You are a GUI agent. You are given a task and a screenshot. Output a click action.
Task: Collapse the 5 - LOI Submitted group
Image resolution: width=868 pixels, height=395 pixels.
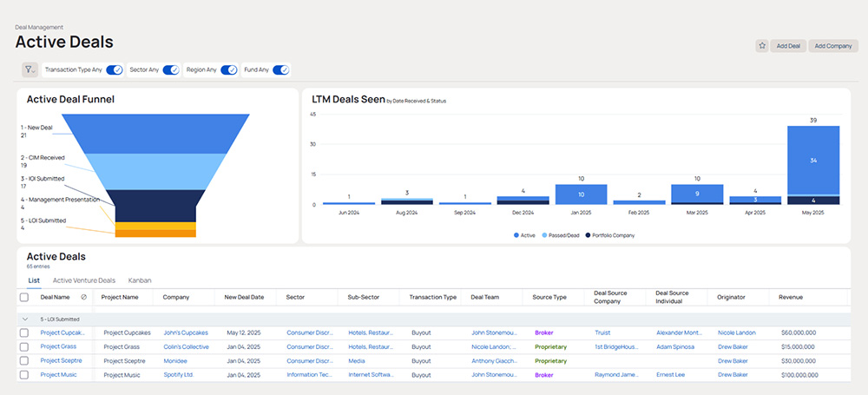(x=23, y=319)
